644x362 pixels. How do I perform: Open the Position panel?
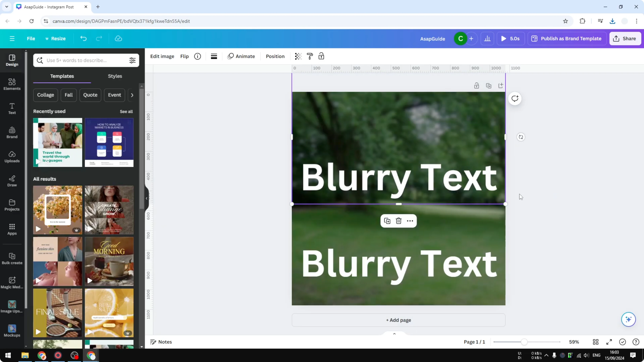point(275,56)
